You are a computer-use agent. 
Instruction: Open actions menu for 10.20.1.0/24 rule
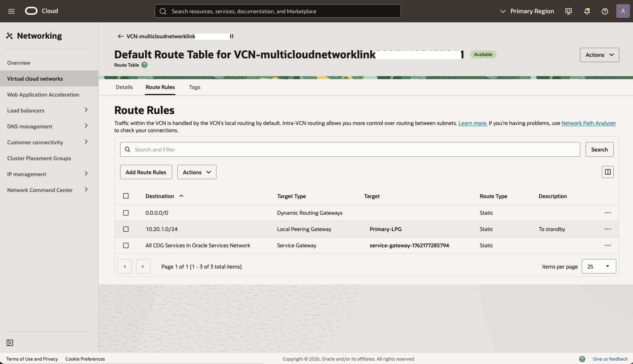point(608,229)
